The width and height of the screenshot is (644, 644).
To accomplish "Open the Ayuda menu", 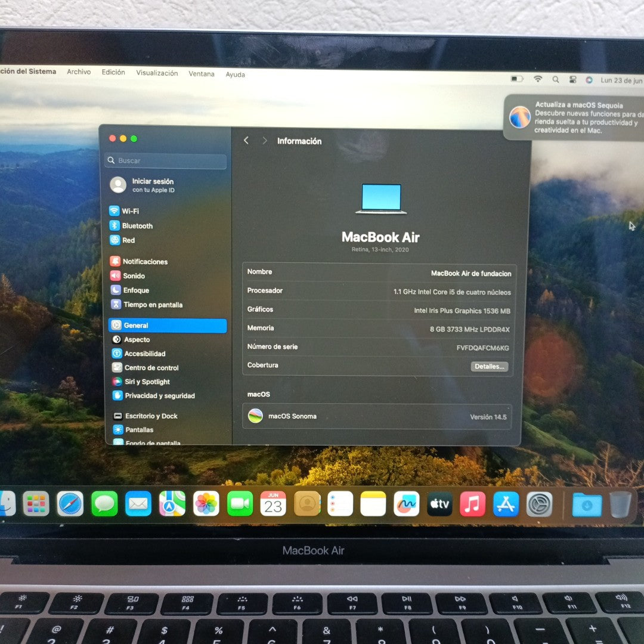I will 236,75.
